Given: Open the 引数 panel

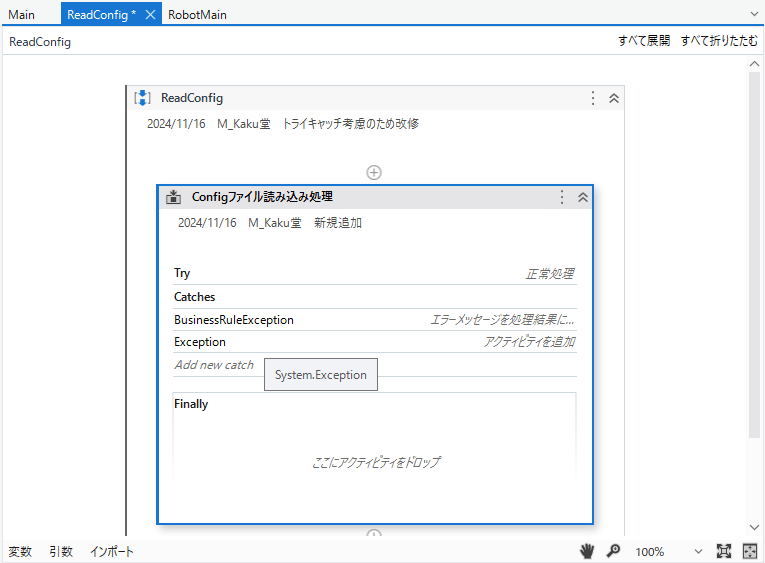Looking at the screenshot, I should tap(61, 552).
